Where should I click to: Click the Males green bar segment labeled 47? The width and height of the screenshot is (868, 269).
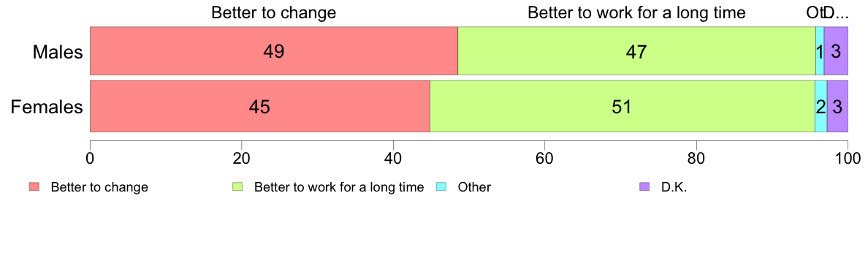pyautogui.click(x=636, y=51)
